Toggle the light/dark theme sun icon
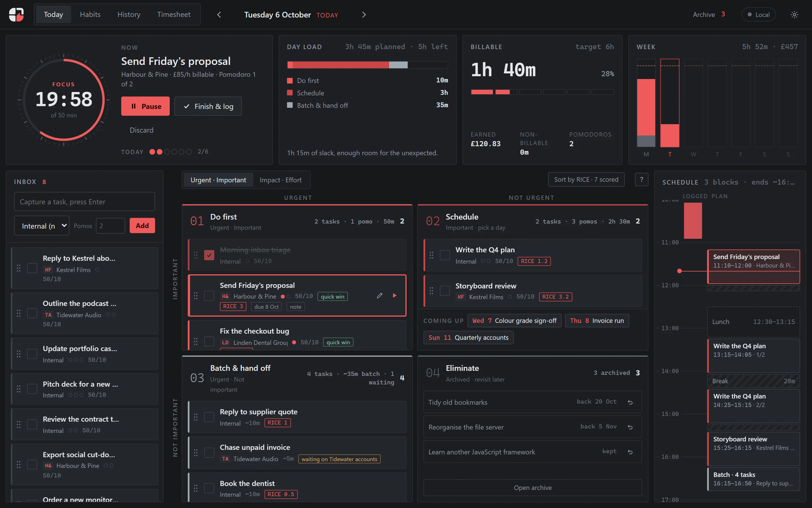The image size is (812, 508). tap(794, 14)
